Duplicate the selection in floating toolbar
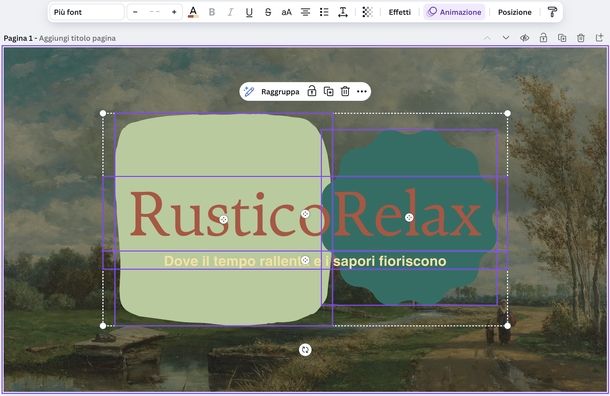Screen dimensions: 610x396 pyautogui.click(x=329, y=91)
